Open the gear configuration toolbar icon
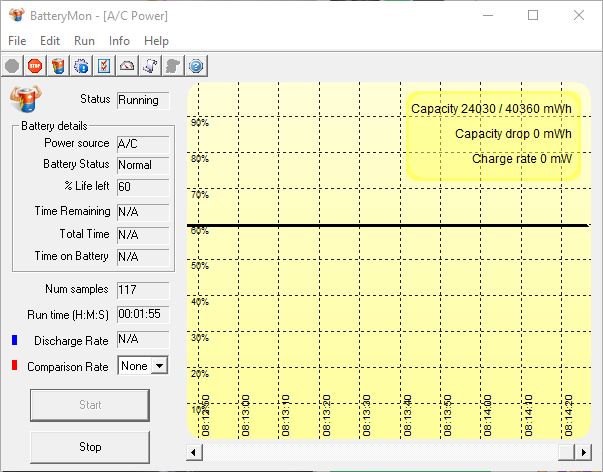Image resolution: width=603 pixels, height=472 pixels. coord(81,66)
